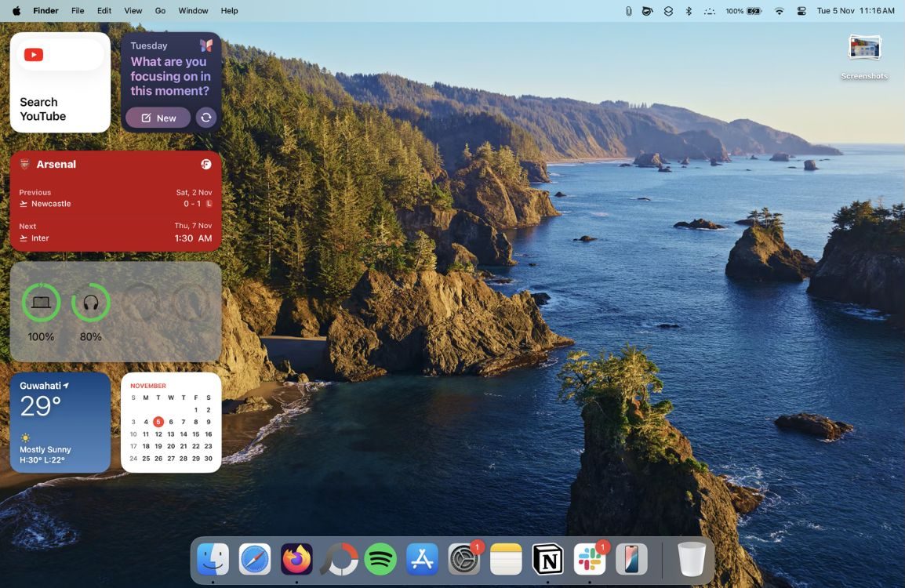Click the Bluetooth icon in the menu bar
This screenshot has height=588, width=905.
click(x=689, y=10)
